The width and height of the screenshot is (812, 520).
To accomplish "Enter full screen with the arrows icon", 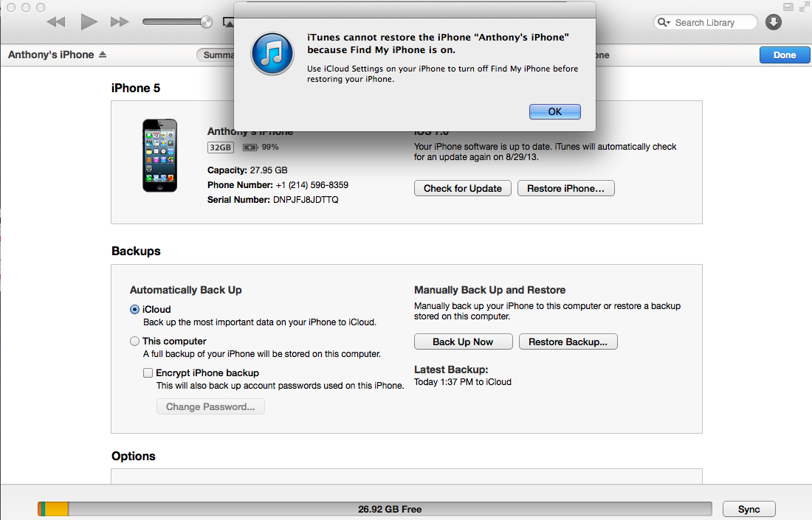I will pos(804,7).
